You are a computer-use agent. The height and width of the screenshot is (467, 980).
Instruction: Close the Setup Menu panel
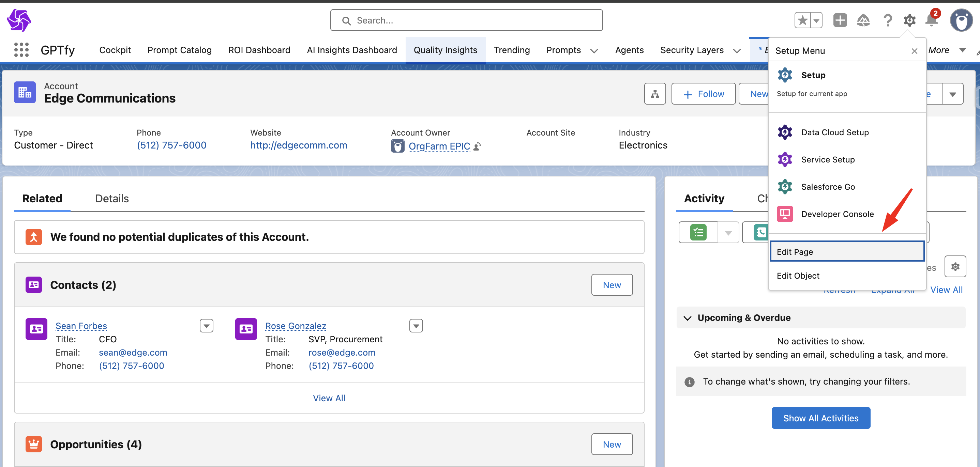914,51
